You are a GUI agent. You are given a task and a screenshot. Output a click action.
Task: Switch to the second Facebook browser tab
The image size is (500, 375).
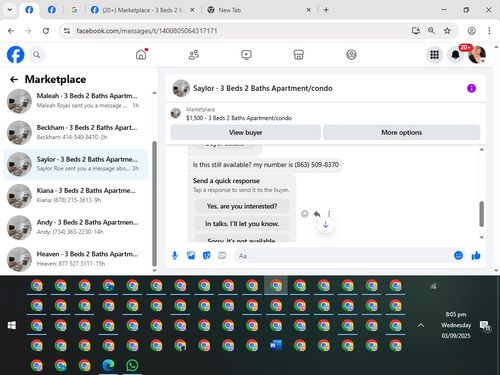point(52,10)
